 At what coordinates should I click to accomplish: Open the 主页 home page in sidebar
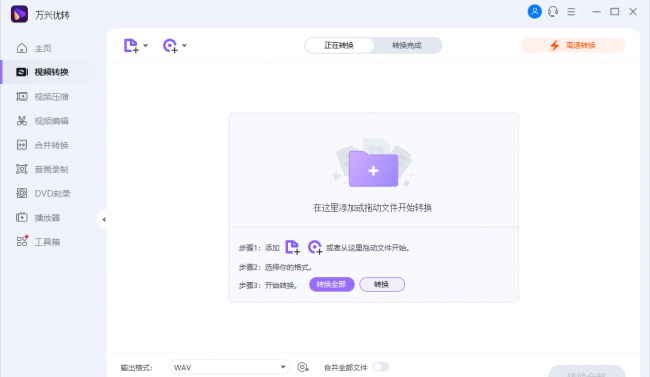[42, 48]
